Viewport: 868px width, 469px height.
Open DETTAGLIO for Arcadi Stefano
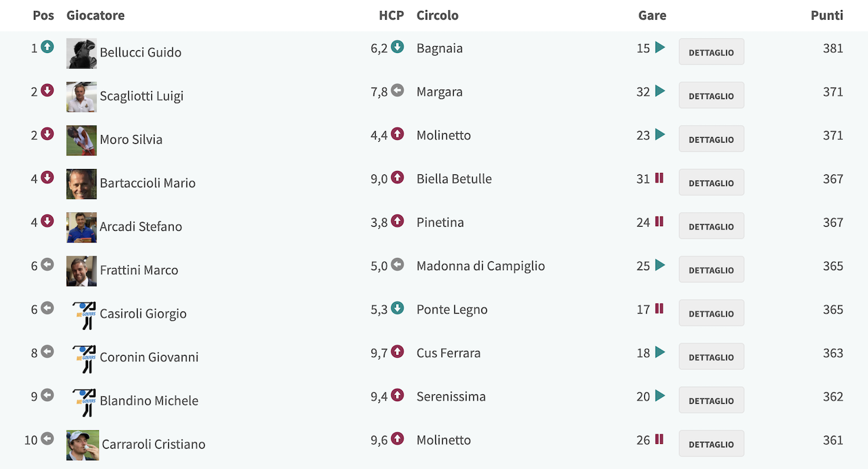click(x=711, y=226)
